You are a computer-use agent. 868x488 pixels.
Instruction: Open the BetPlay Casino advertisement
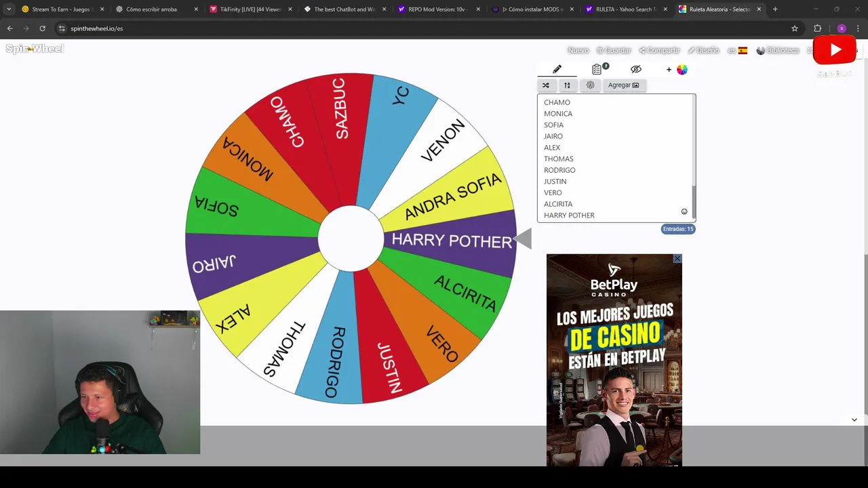(614, 360)
